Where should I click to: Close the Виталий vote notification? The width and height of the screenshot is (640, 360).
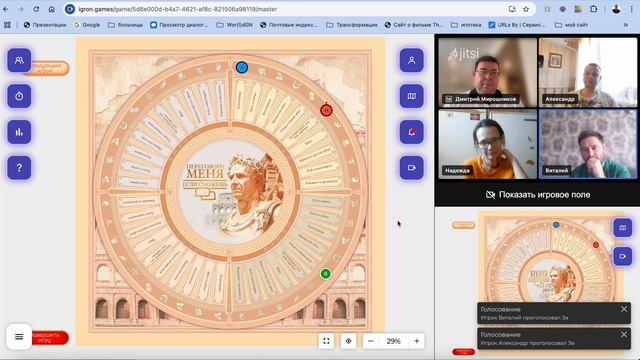[x=624, y=309]
